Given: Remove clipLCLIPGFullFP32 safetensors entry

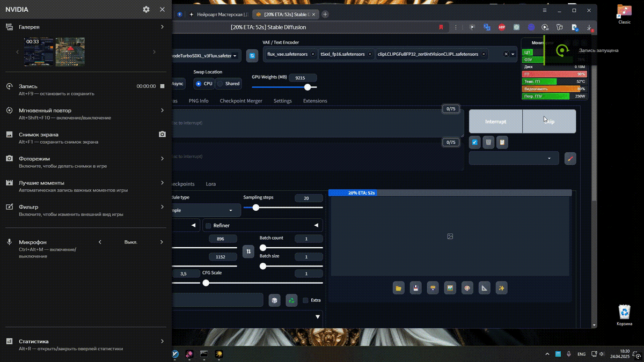Looking at the screenshot, I should [484, 54].
